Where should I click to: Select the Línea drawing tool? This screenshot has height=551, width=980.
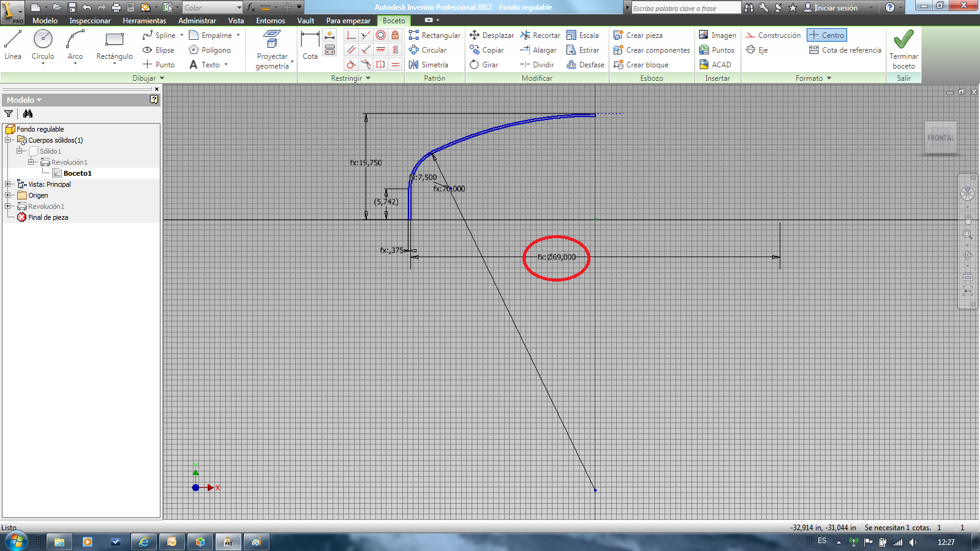[13, 45]
